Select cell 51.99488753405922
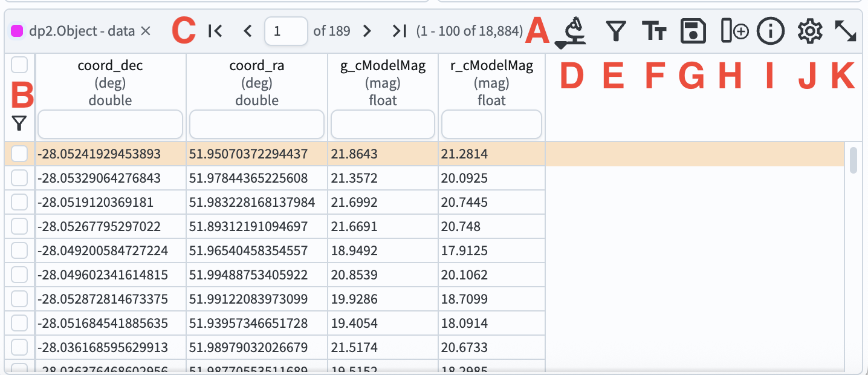Image resolution: width=868 pixels, height=375 pixels. (257, 275)
